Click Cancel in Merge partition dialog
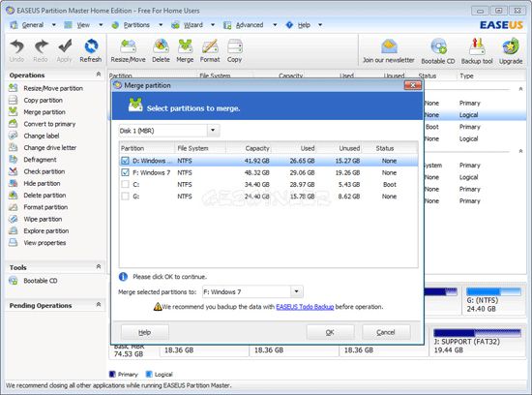This screenshot has width=532, height=395. point(386,332)
